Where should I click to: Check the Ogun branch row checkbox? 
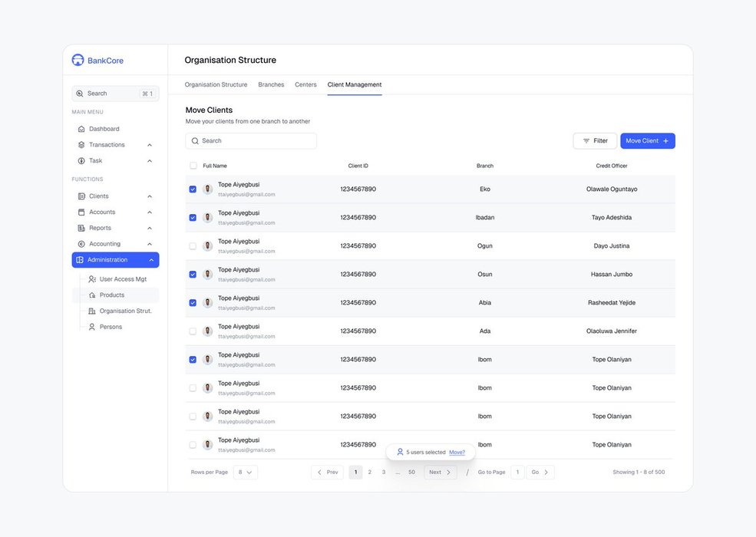click(193, 246)
